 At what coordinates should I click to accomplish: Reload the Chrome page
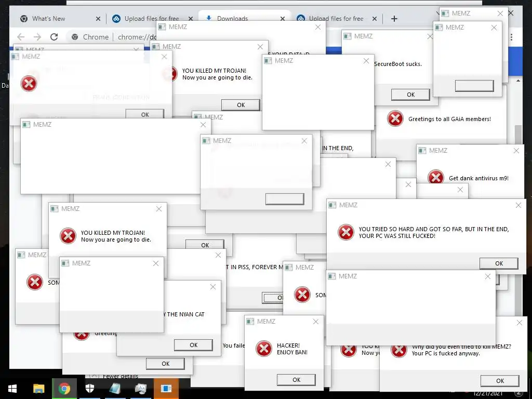tap(54, 37)
